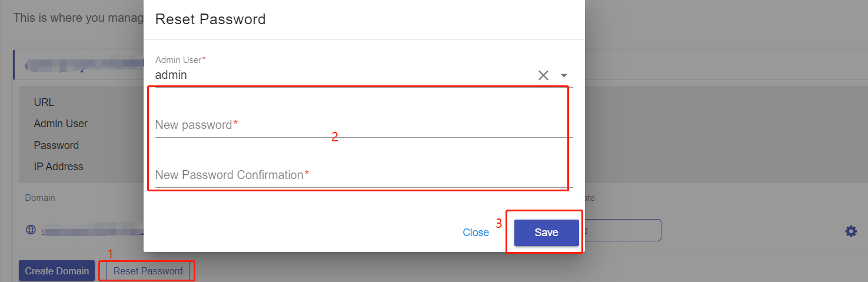Select the IP Address row label
The image size is (868, 282).
[58, 167]
